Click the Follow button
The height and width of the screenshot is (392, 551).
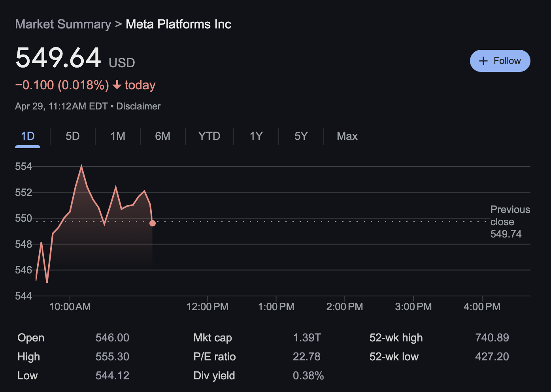pyautogui.click(x=500, y=61)
